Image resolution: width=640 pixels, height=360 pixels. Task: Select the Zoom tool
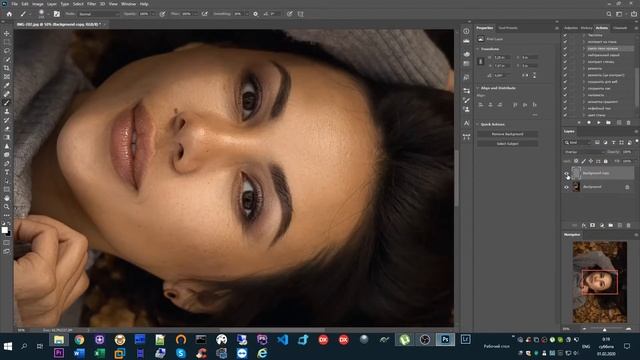(7, 207)
